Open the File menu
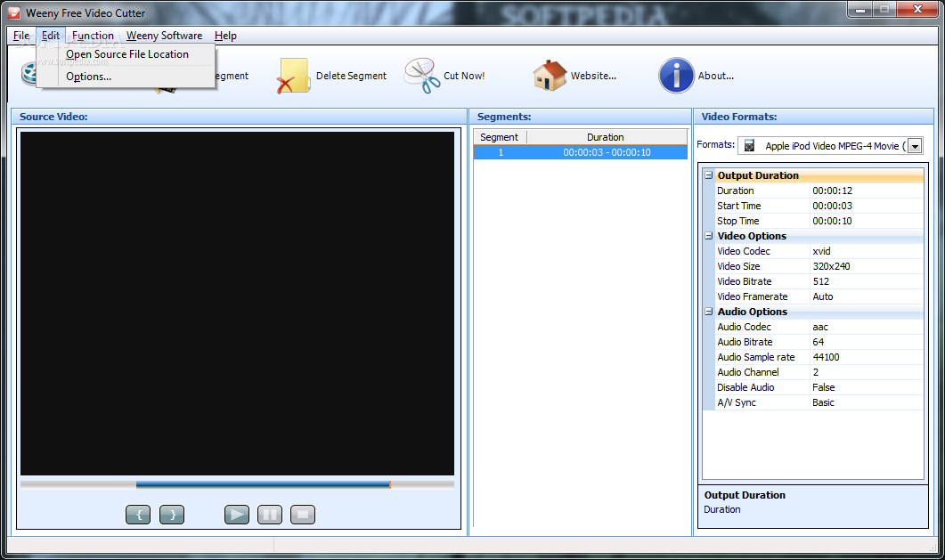This screenshot has height=560, width=945. coord(21,36)
